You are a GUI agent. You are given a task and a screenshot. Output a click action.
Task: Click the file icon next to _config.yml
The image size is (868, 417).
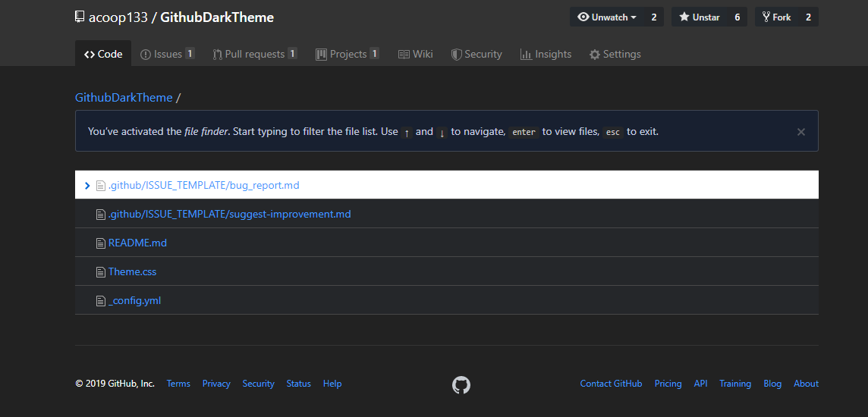click(101, 301)
